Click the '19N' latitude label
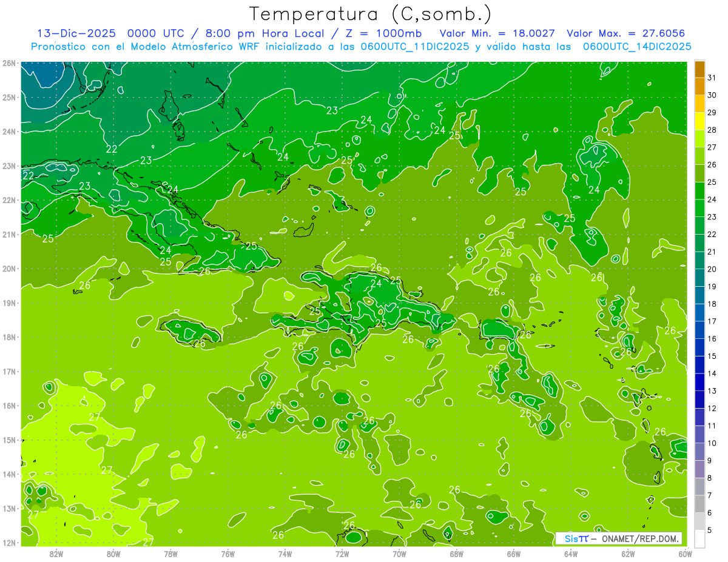 click(9, 303)
